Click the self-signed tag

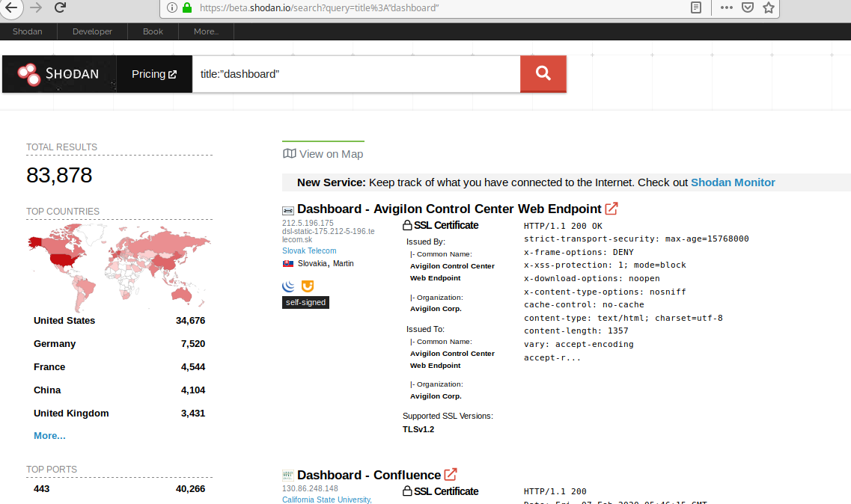tap(305, 302)
